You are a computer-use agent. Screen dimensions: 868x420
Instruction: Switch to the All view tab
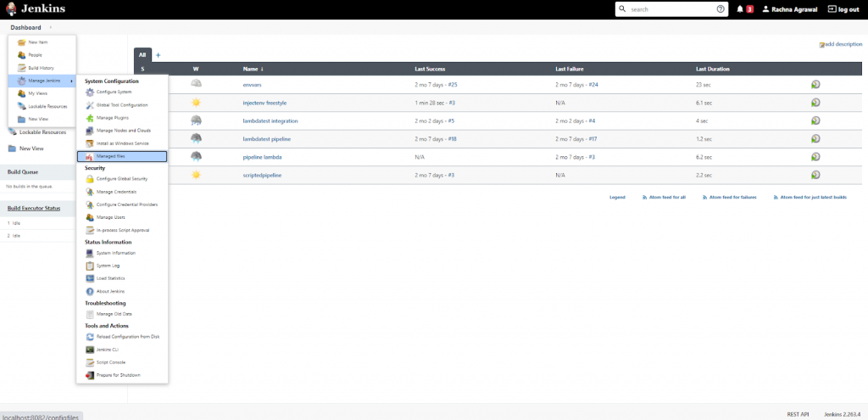142,55
